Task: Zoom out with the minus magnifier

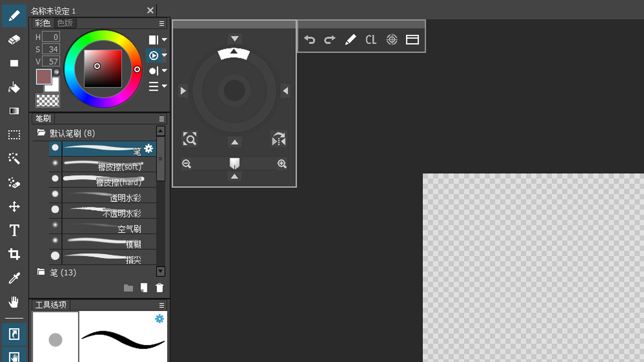Action: pyautogui.click(x=187, y=164)
